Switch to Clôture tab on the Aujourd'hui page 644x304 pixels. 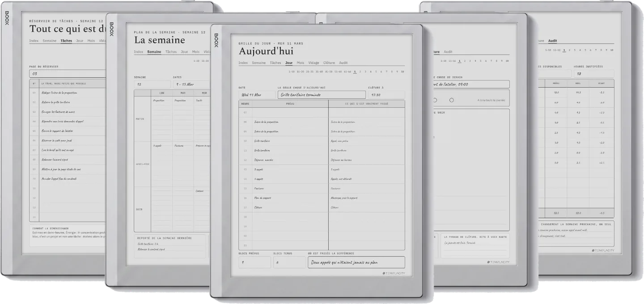coord(329,63)
